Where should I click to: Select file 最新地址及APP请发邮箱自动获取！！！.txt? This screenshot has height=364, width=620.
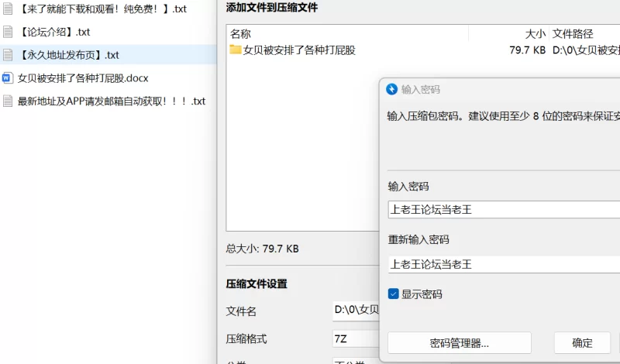pos(112,101)
